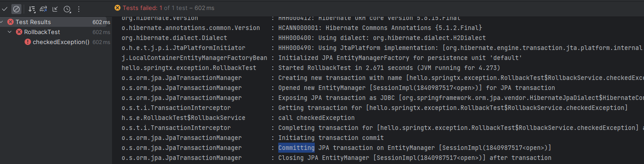Click the 'Tests failed: 1' status text
Viewport: 644px width, 164px height.
(143, 8)
